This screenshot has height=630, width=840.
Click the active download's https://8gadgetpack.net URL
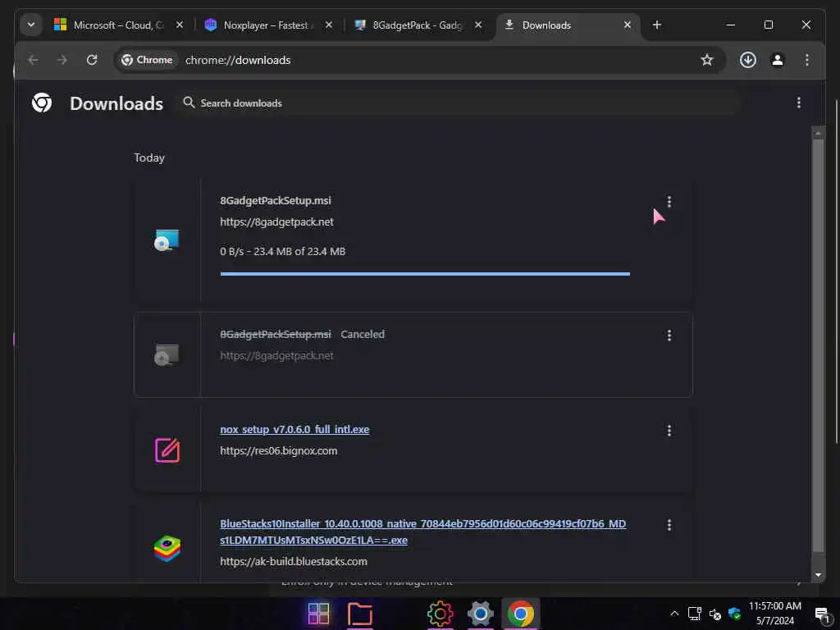click(276, 221)
